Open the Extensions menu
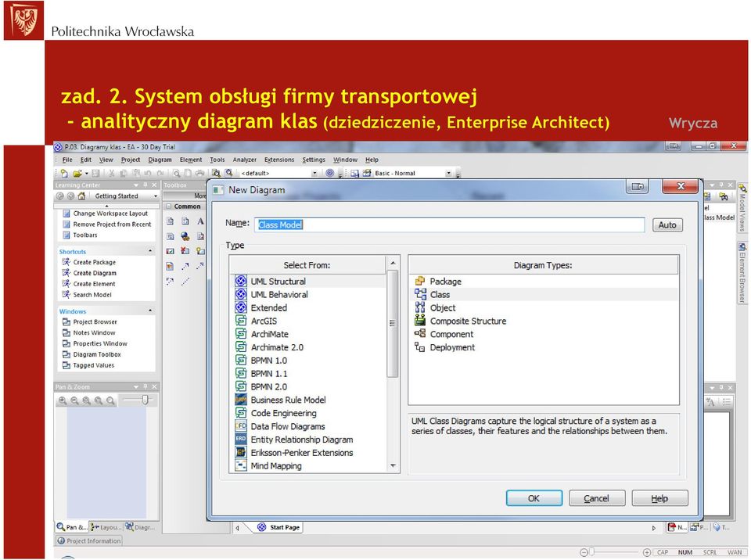This screenshot has height=560, width=751. pos(279,160)
